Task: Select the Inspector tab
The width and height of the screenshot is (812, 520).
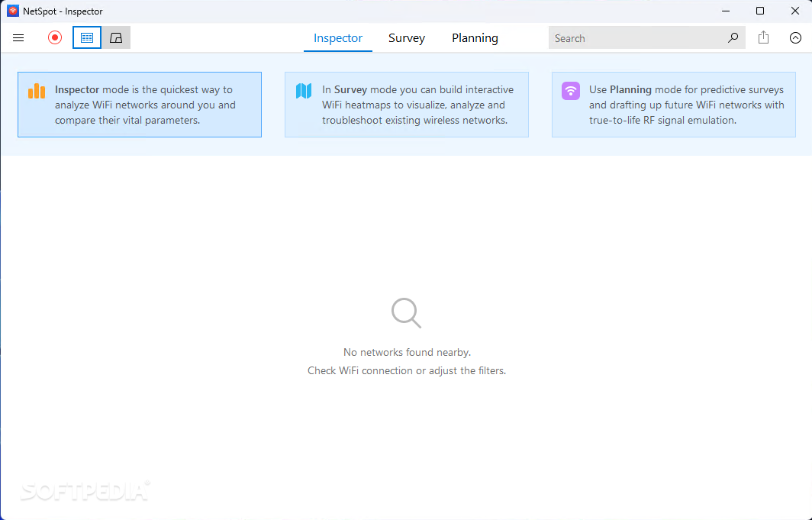Action: 337,38
